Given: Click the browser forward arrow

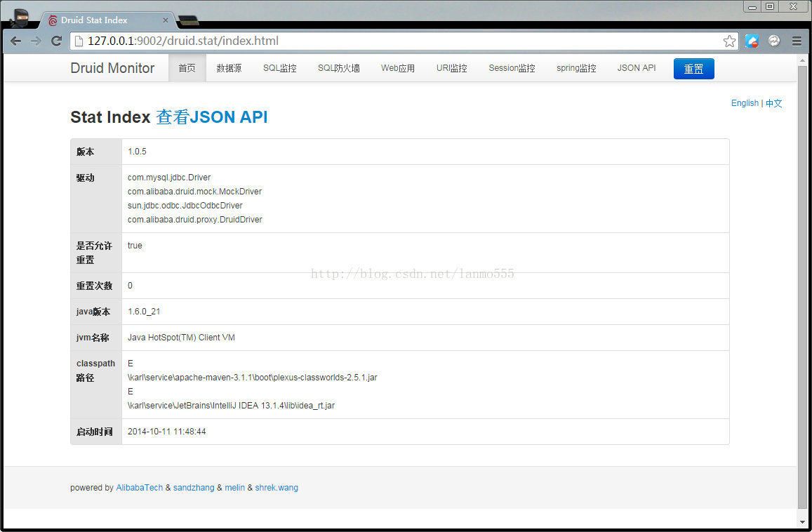Looking at the screenshot, I should click(36, 41).
